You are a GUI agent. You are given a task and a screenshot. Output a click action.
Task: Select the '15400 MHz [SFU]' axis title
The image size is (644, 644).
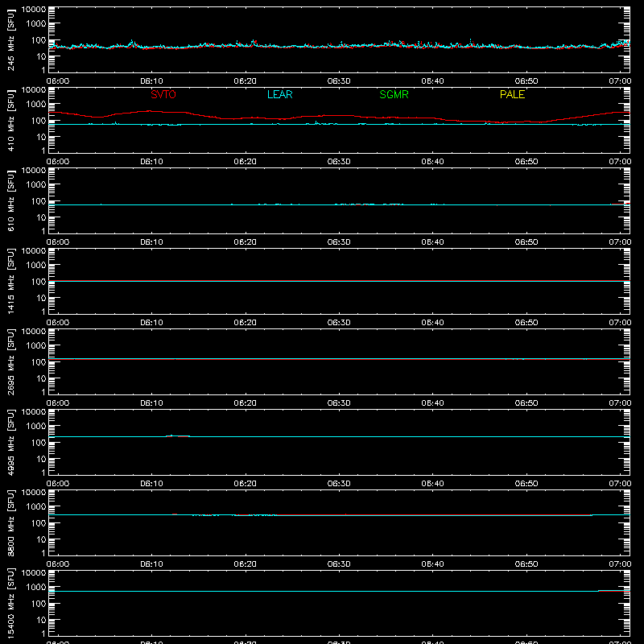tap(11, 603)
